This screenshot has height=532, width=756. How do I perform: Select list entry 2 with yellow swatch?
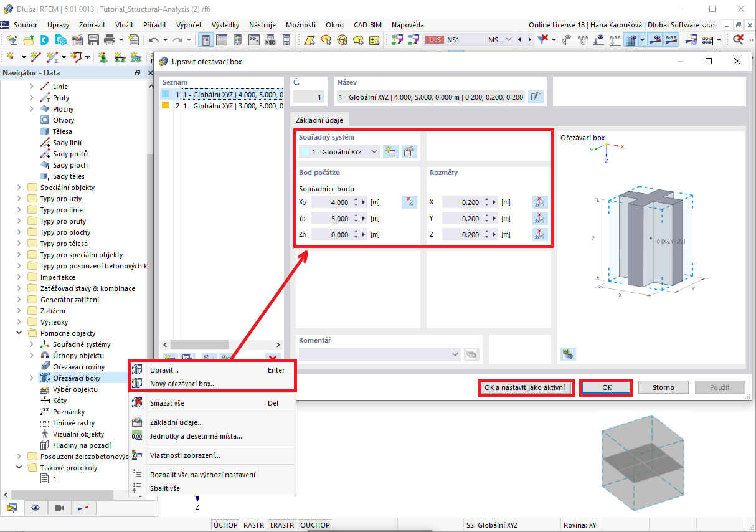point(222,106)
